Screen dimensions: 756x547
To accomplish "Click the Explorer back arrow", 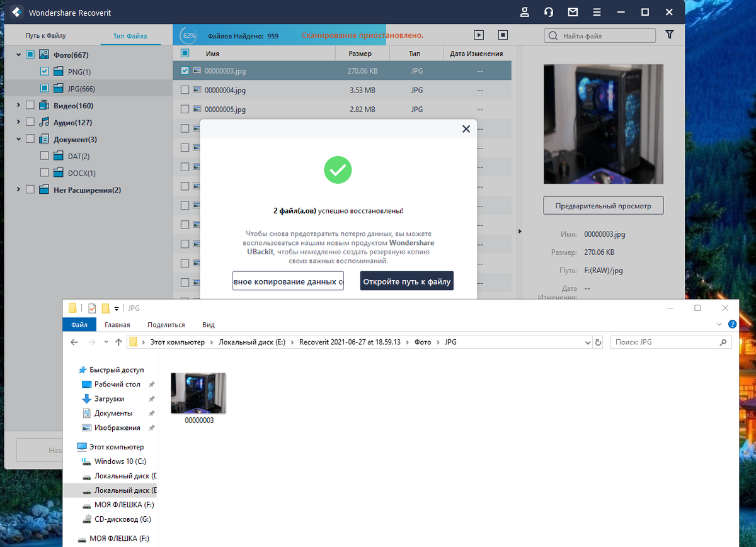I will click(x=74, y=342).
